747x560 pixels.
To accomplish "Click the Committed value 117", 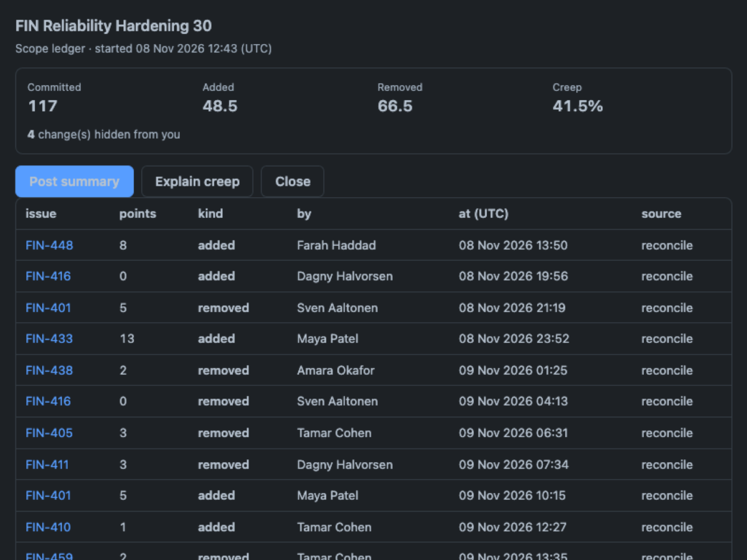I will pos(43,106).
